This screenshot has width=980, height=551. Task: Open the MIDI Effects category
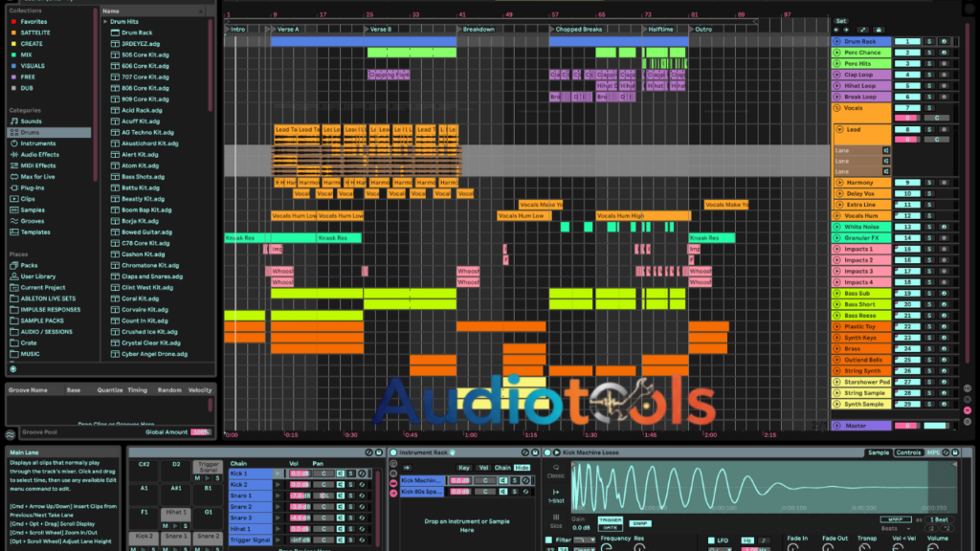click(37, 165)
